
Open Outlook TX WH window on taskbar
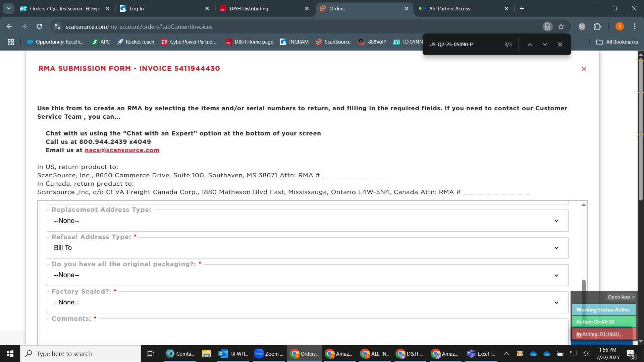(233, 354)
